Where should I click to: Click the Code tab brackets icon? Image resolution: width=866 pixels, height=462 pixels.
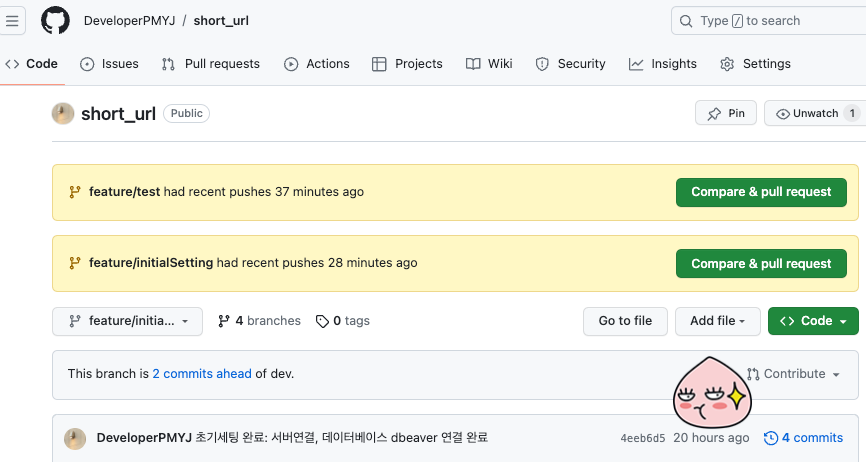(12, 63)
